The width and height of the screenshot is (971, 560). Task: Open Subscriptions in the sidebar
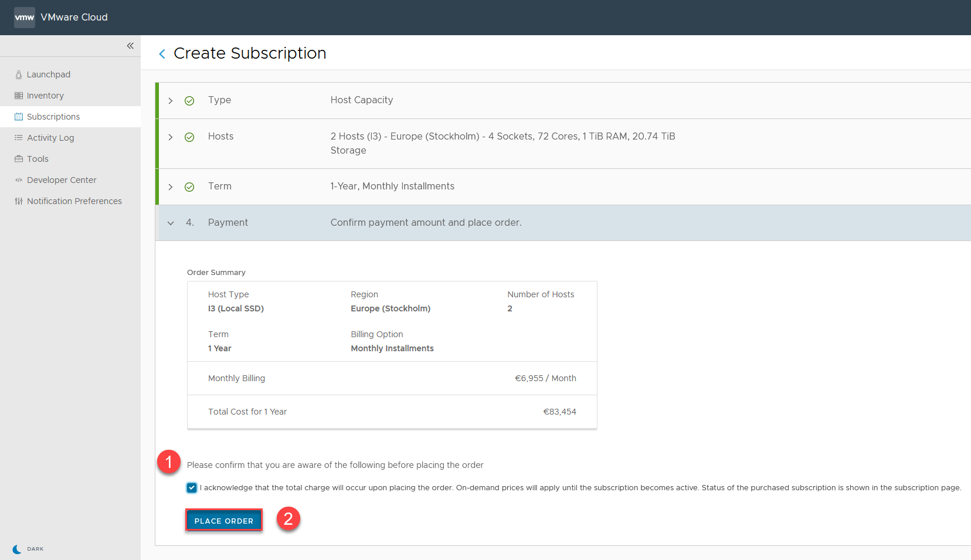[x=53, y=117]
